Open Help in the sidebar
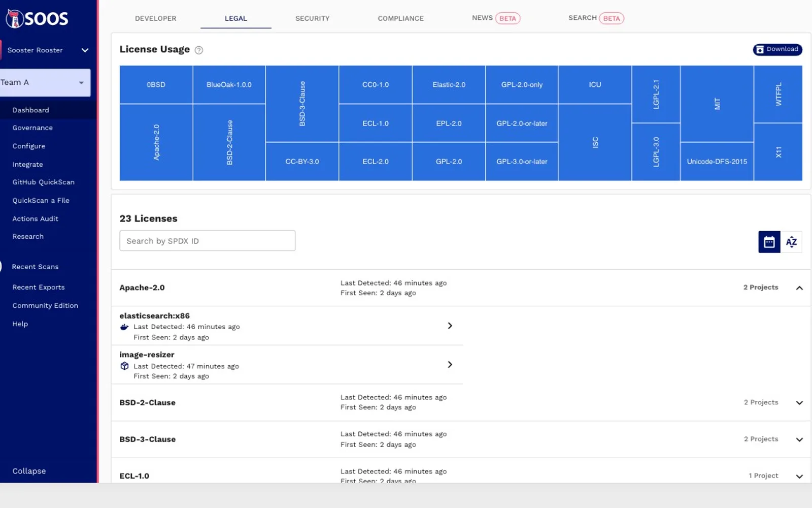This screenshot has width=812, height=508. 20,324
